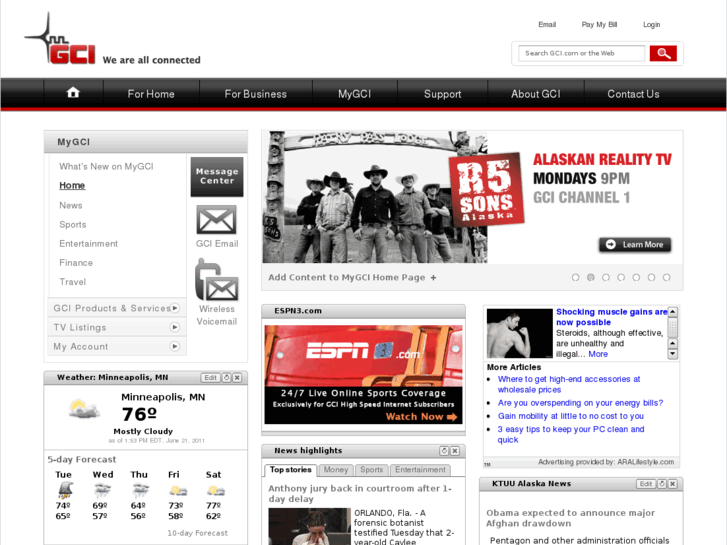Select Sports in the MyGCI sidebar
Screen dimensions: 727x545
click(73, 224)
